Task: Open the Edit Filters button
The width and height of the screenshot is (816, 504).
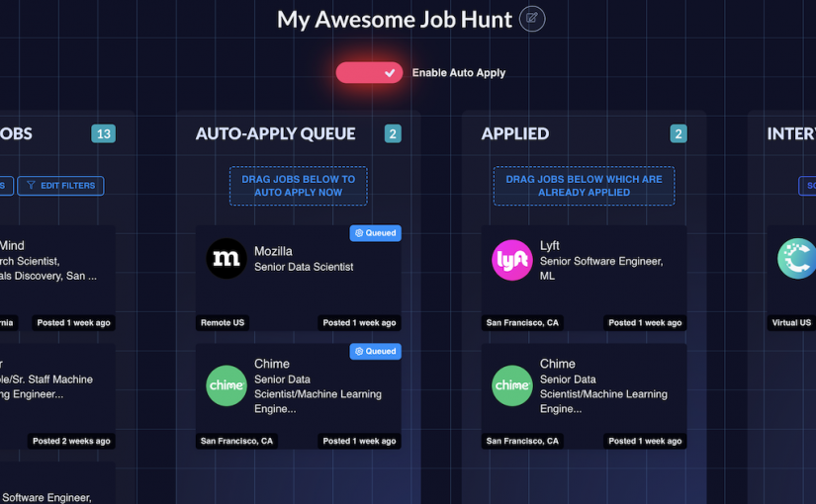Action: tap(60, 185)
